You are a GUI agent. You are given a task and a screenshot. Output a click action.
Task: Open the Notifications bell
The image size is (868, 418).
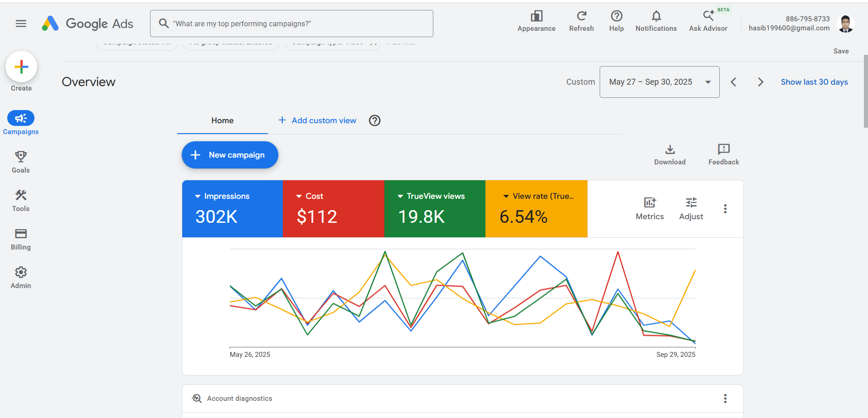(656, 21)
